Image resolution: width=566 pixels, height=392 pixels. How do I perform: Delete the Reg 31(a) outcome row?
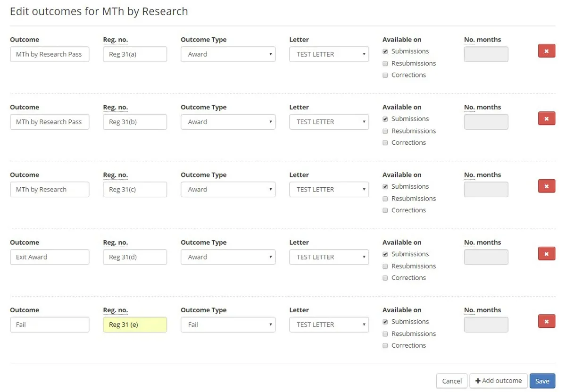click(x=546, y=51)
